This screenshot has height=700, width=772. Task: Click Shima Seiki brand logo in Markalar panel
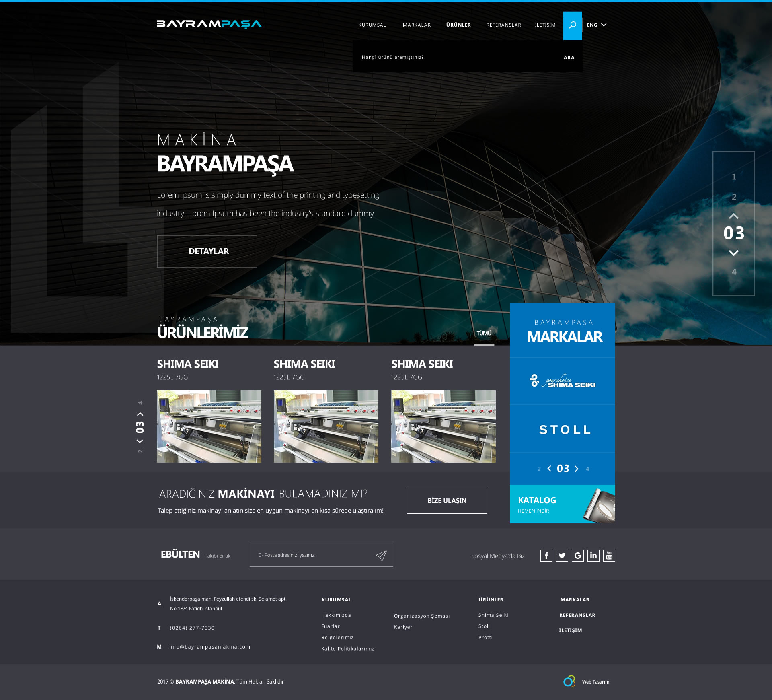pos(563,381)
